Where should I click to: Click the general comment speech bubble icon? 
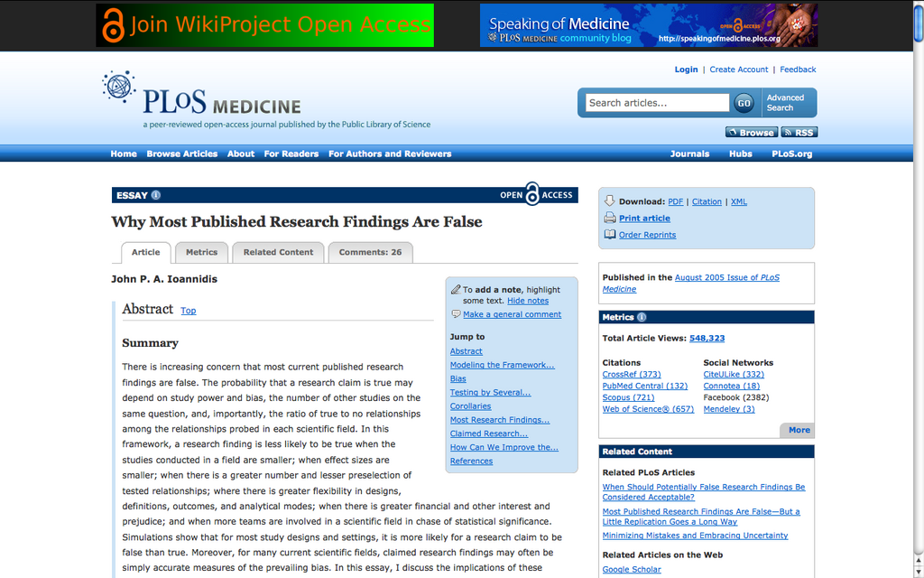(x=456, y=314)
